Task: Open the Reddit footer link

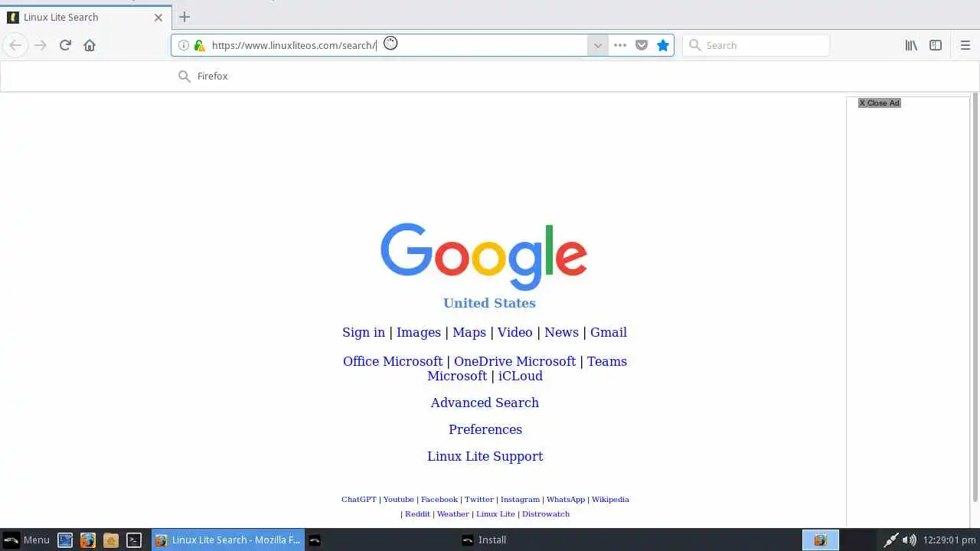Action: [x=417, y=514]
